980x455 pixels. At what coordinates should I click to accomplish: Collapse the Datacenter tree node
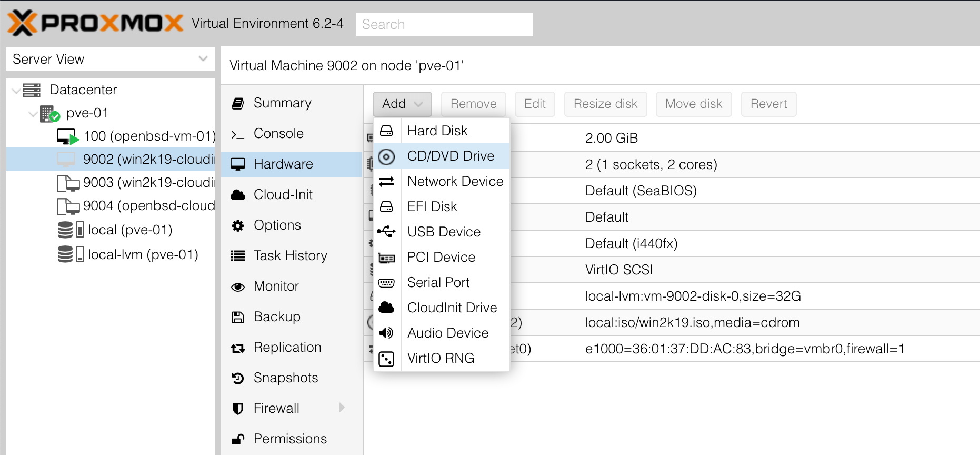16,90
